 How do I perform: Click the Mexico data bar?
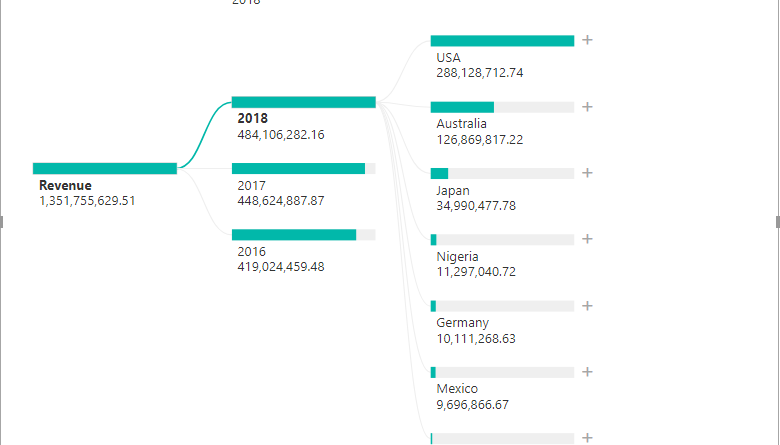tap(502, 372)
